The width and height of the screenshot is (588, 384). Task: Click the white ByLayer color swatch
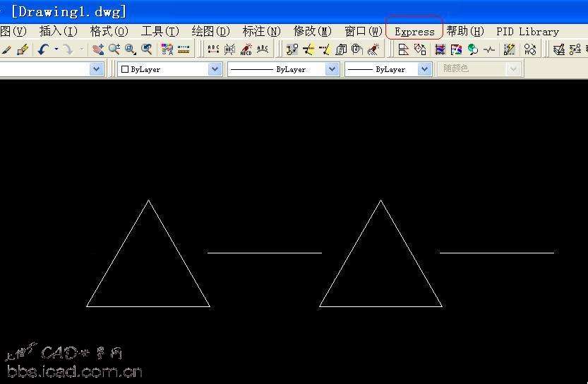tap(125, 69)
